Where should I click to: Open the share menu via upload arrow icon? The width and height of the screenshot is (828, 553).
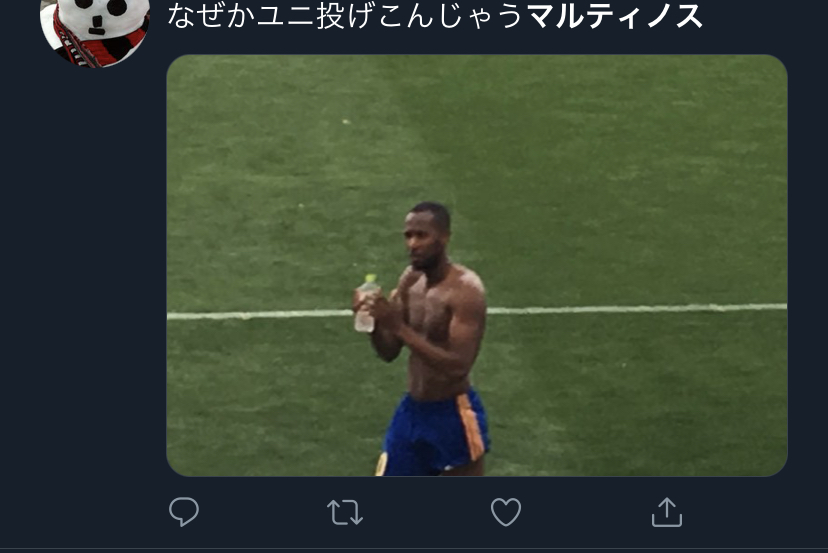click(x=666, y=513)
